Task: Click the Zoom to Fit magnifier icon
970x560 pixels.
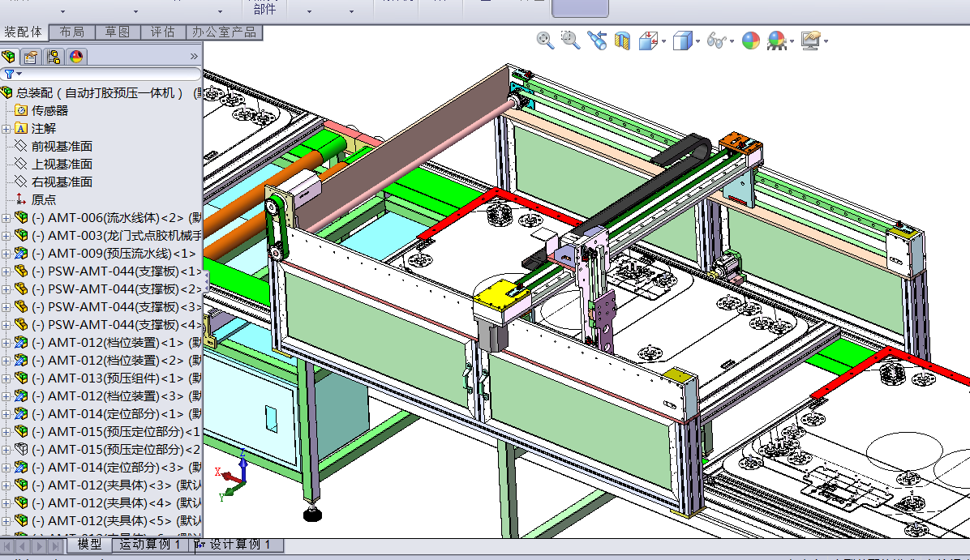Action: (545, 40)
